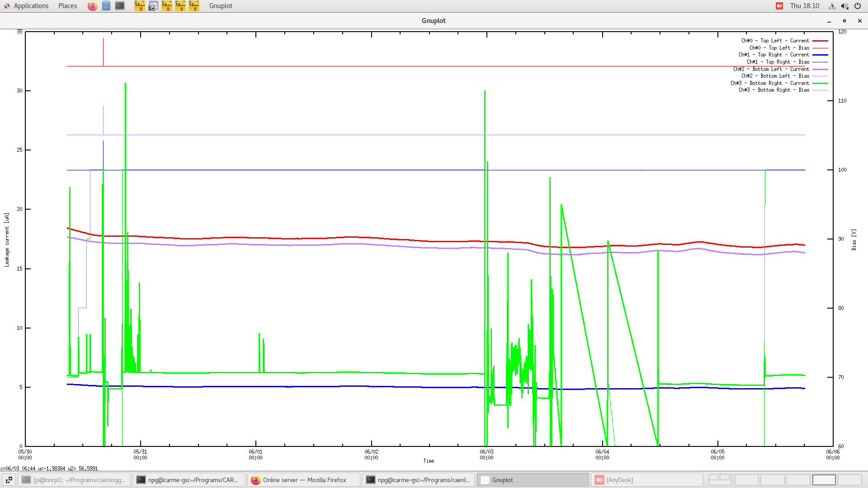The image size is (868, 488).
Task: Click the AnyDesk tray icon
Action: 779,6
